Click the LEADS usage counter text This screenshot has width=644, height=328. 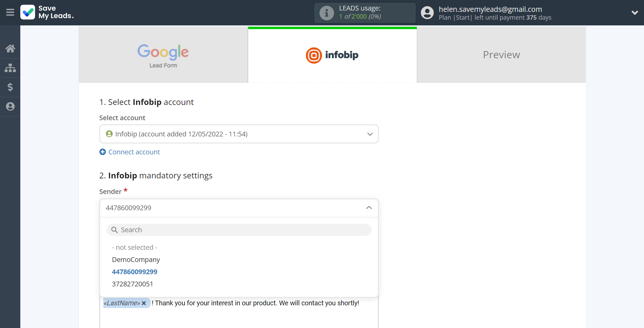(x=360, y=16)
